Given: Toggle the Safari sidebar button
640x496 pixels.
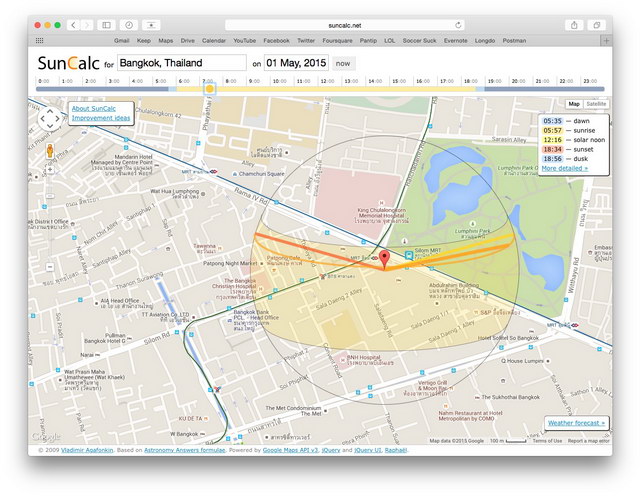Looking at the screenshot, I should (107, 24).
